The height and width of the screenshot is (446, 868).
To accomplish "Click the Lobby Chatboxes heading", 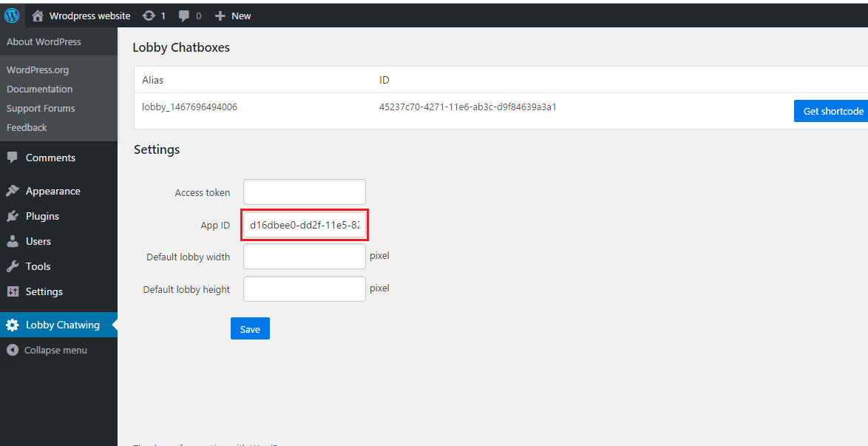I will pos(181,47).
